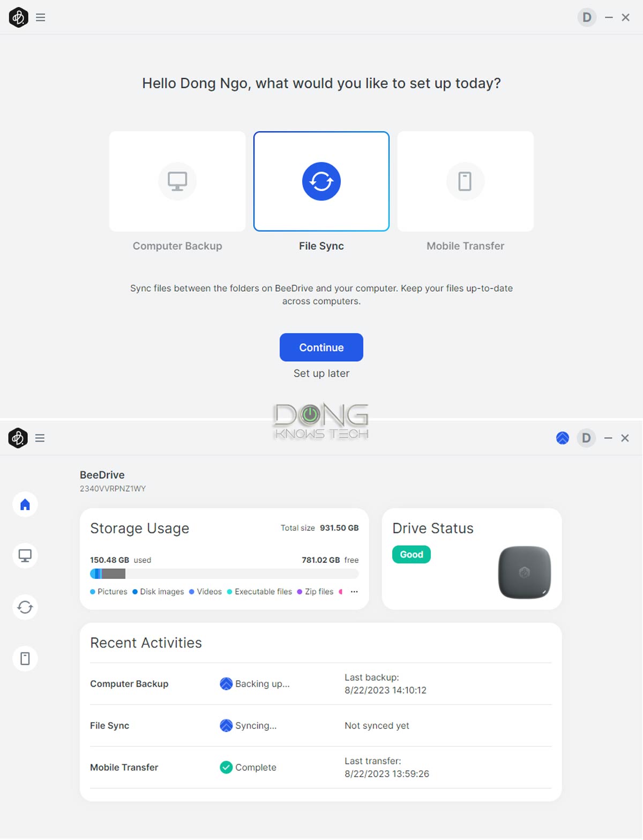Click the Pictures legend item
This screenshot has height=840, width=643.
pyautogui.click(x=109, y=592)
